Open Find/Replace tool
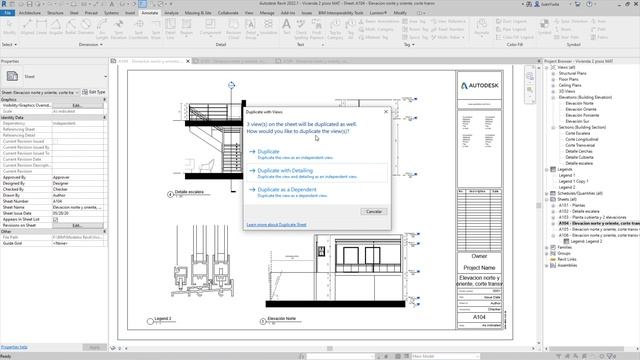This screenshot has height=360, width=640. click(x=317, y=29)
